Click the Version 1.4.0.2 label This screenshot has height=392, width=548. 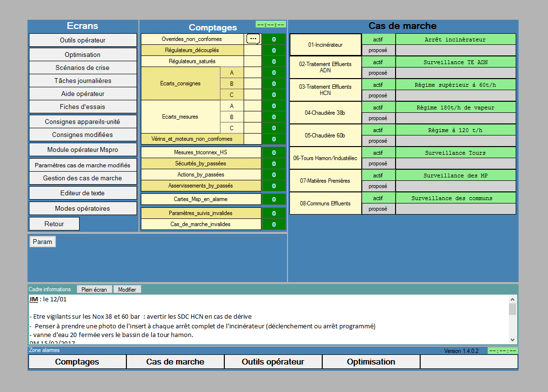click(461, 351)
